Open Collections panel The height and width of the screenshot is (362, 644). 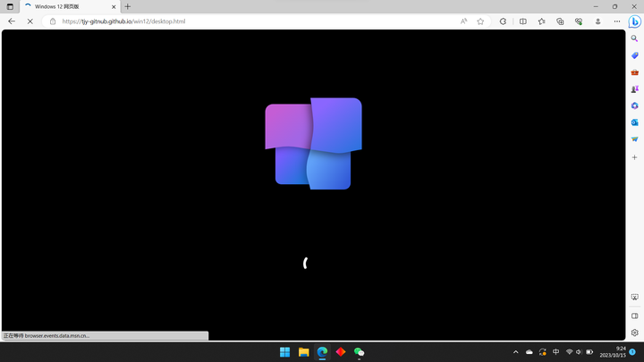click(x=560, y=21)
